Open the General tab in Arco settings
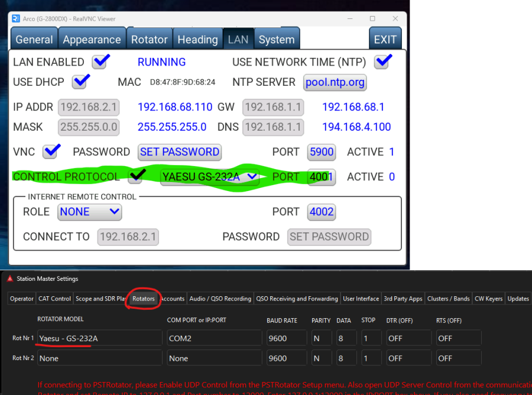Image resolution: width=532 pixels, height=395 pixels. click(34, 40)
